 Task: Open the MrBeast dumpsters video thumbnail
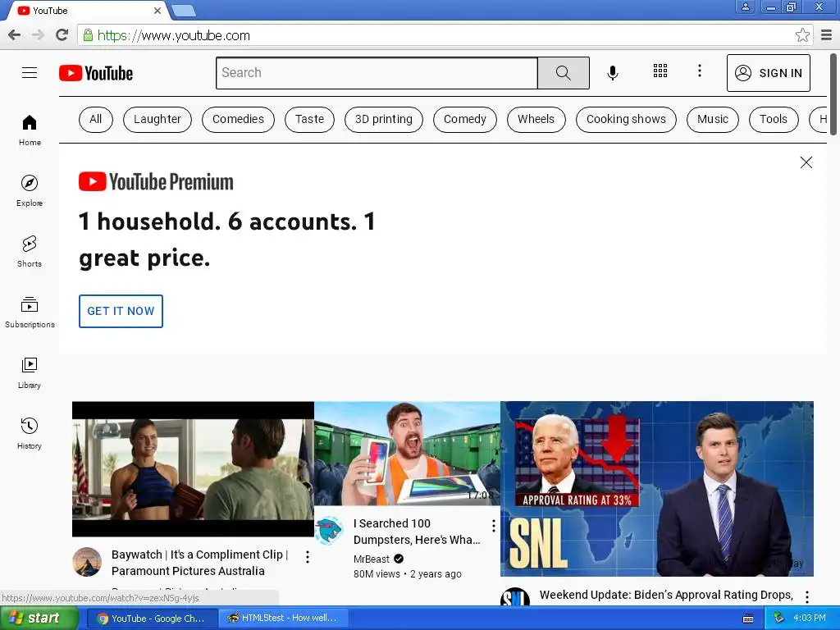(x=407, y=453)
